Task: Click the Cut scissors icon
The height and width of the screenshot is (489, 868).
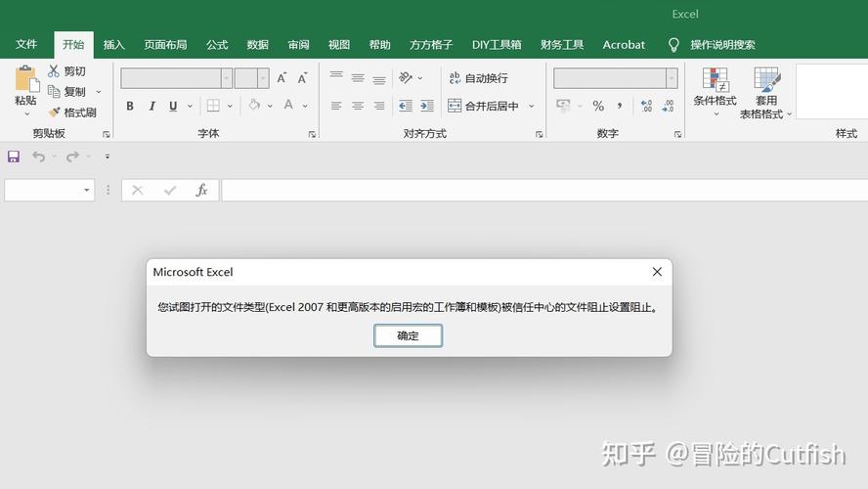Action: (53, 70)
